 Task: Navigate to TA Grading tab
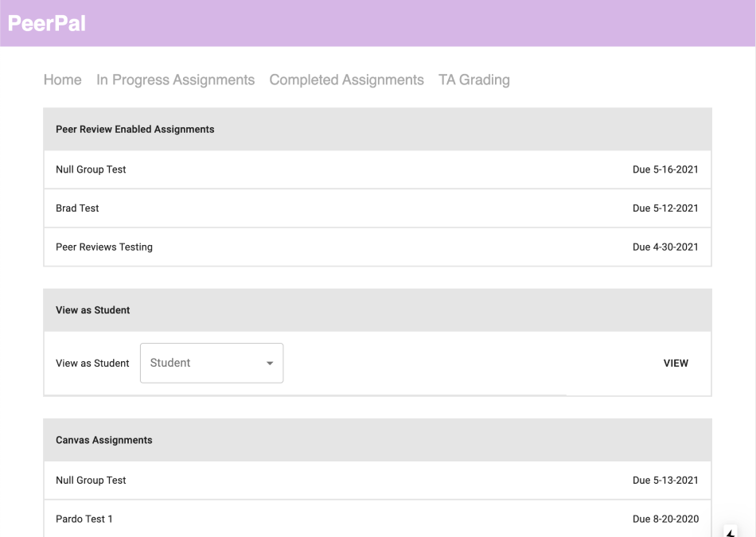474,80
